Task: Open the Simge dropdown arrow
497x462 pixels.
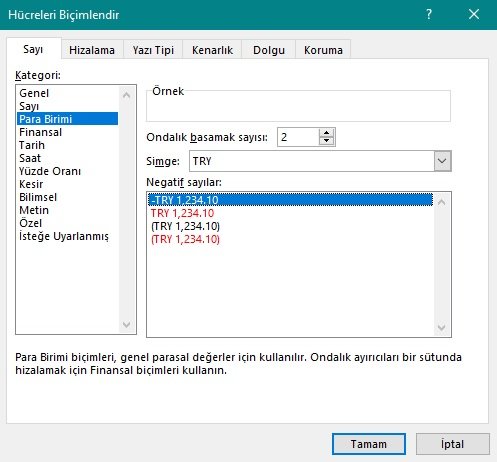Action: [442, 161]
